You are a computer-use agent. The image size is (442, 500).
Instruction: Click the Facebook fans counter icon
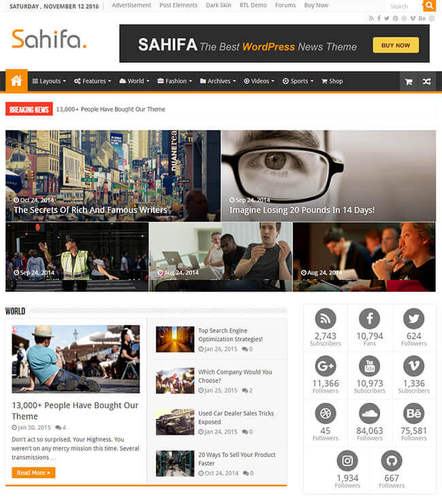(x=369, y=319)
